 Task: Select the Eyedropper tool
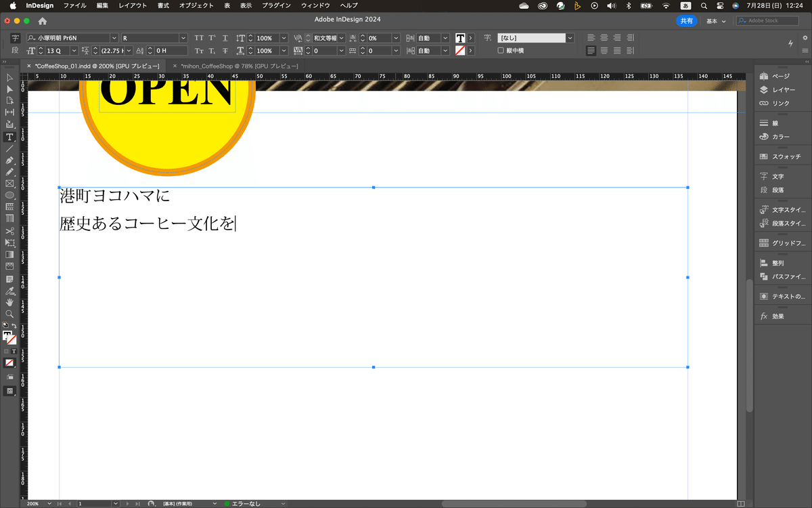point(9,290)
